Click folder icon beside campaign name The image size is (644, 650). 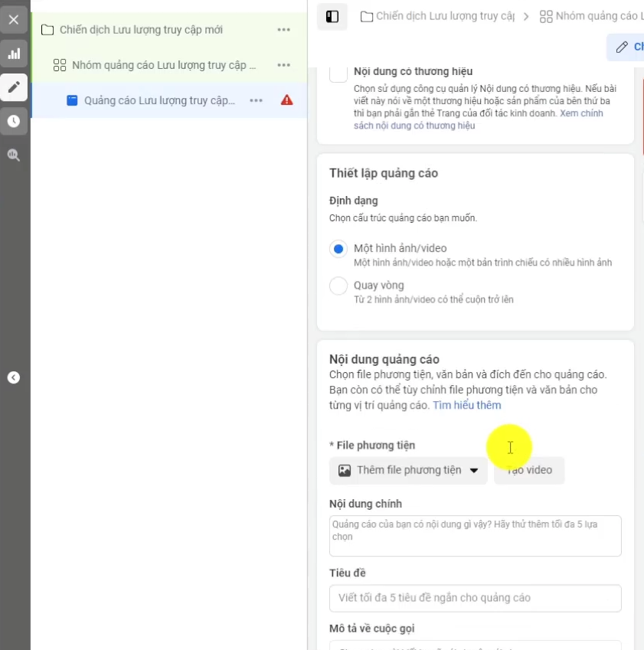click(47, 30)
